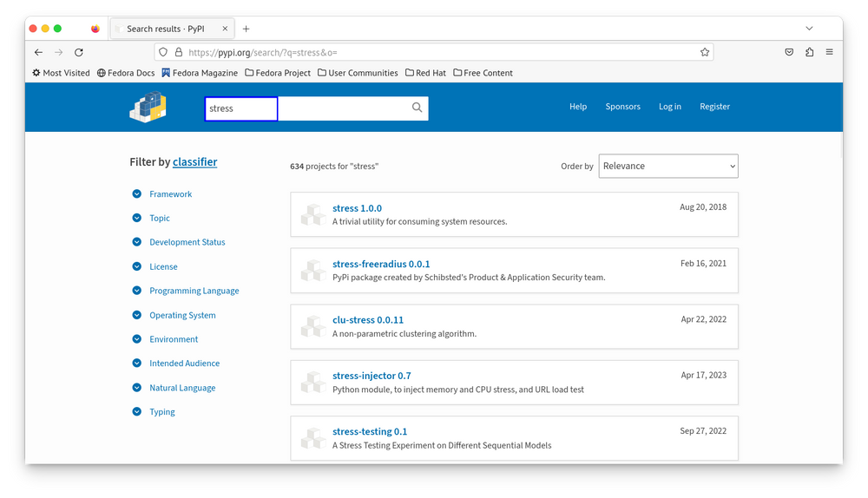Click Sponsors in the header navigation

[622, 107]
